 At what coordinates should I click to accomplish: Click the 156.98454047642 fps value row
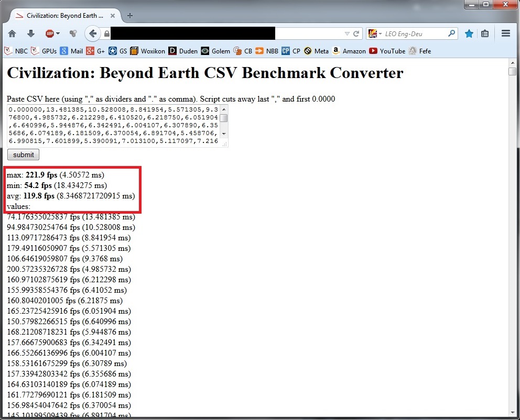tap(69, 405)
